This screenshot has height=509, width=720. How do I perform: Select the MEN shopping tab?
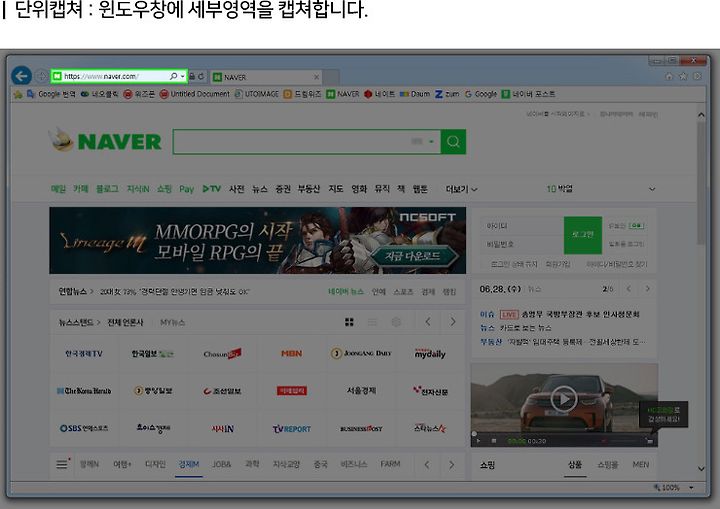coord(641,465)
